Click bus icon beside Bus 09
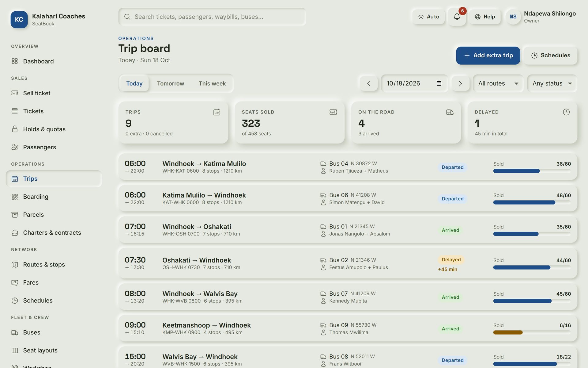This screenshot has height=368, width=588. point(323,325)
